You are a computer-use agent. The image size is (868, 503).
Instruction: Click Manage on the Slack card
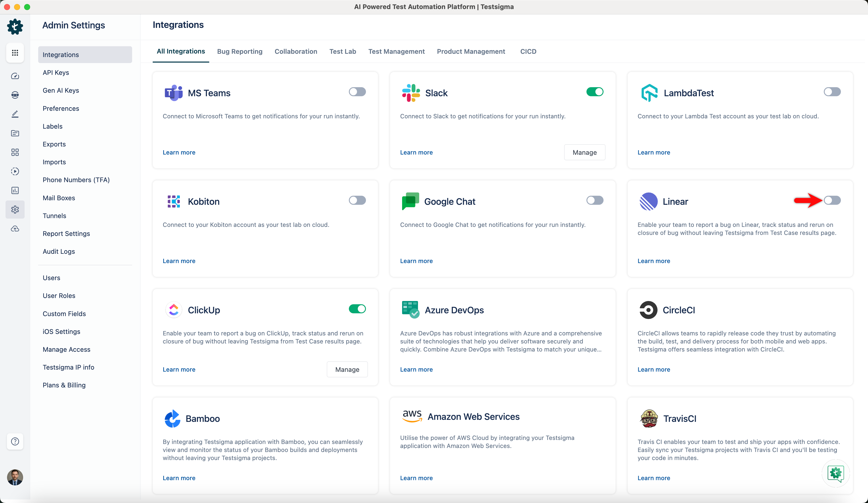[584, 152]
